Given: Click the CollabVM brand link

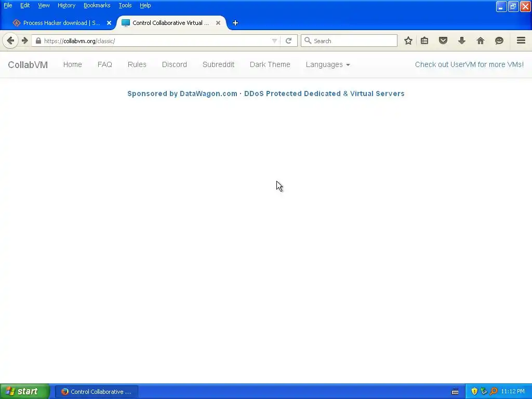Looking at the screenshot, I should [28, 65].
